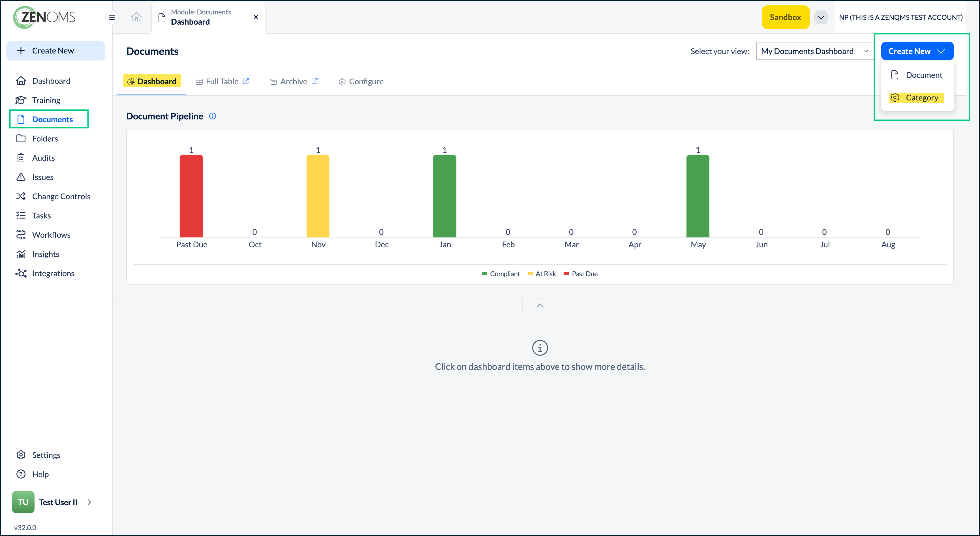Open the Archive tab
Image resolution: width=980 pixels, height=536 pixels.
[294, 82]
